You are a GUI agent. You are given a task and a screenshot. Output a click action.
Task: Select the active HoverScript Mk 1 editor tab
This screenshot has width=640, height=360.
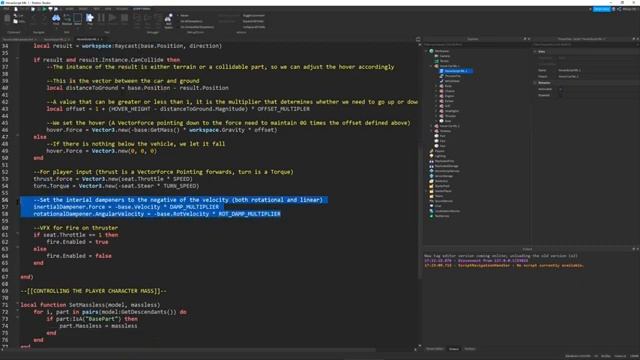click(88, 39)
